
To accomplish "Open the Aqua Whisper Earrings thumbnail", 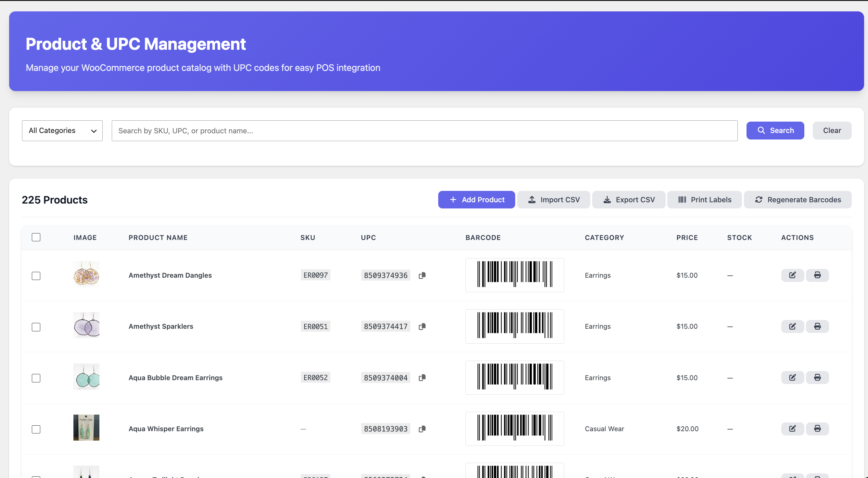I will click(86, 427).
